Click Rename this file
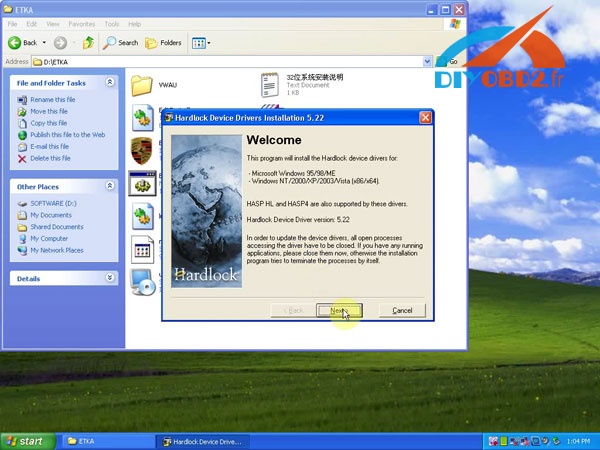 click(x=46, y=99)
